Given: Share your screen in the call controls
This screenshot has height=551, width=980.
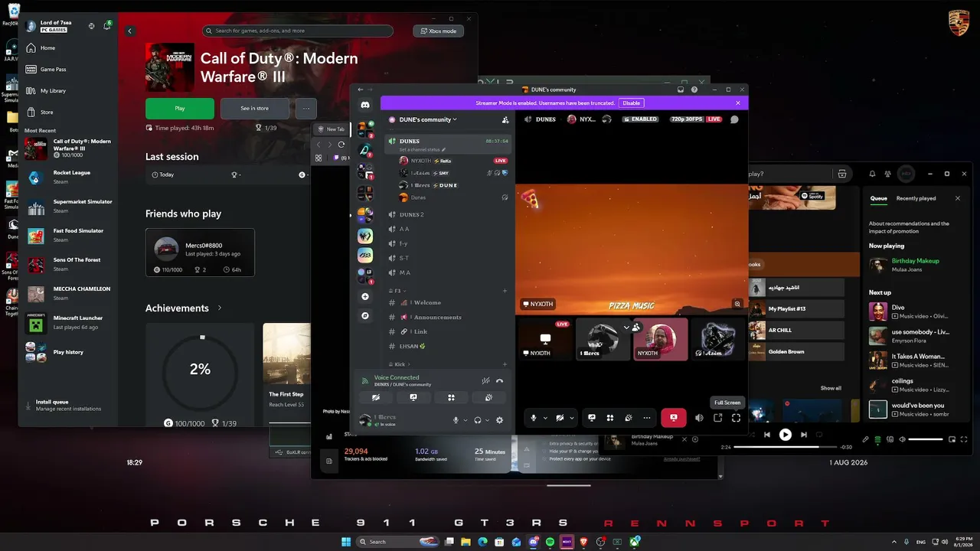Looking at the screenshot, I should pyautogui.click(x=592, y=418).
